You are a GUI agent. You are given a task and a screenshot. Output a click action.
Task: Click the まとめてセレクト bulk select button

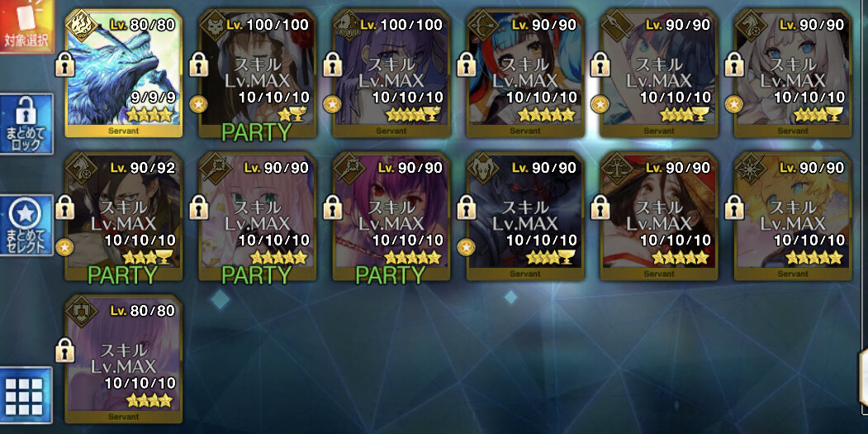point(26,225)
